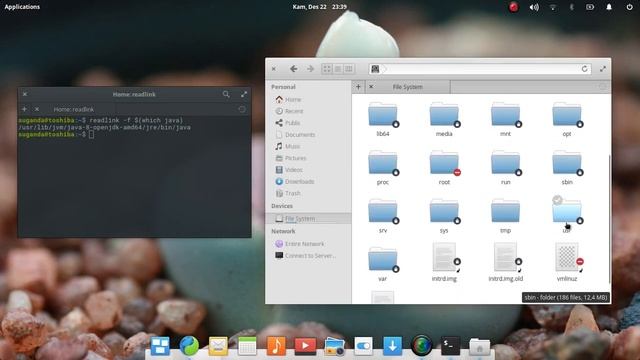Viewport: 640px width, 360px height.
Task: Switch to icon grid view
Action: [327, 69]
